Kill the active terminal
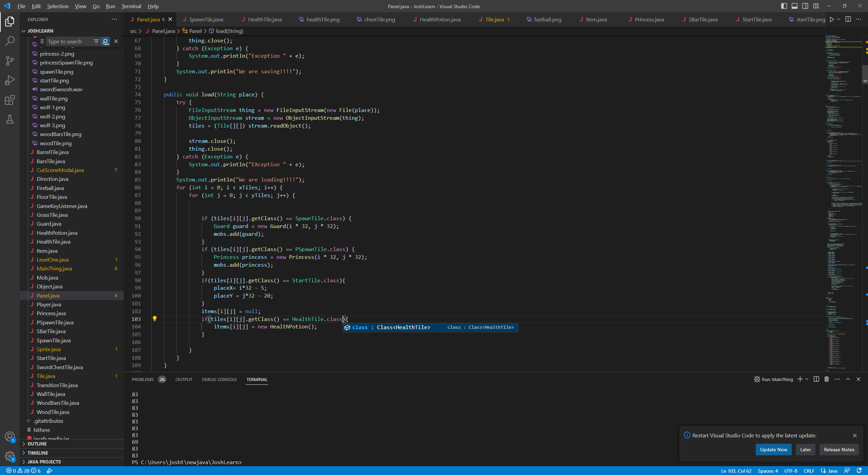Viewport: 868px width, 475px height. point(826,379)
